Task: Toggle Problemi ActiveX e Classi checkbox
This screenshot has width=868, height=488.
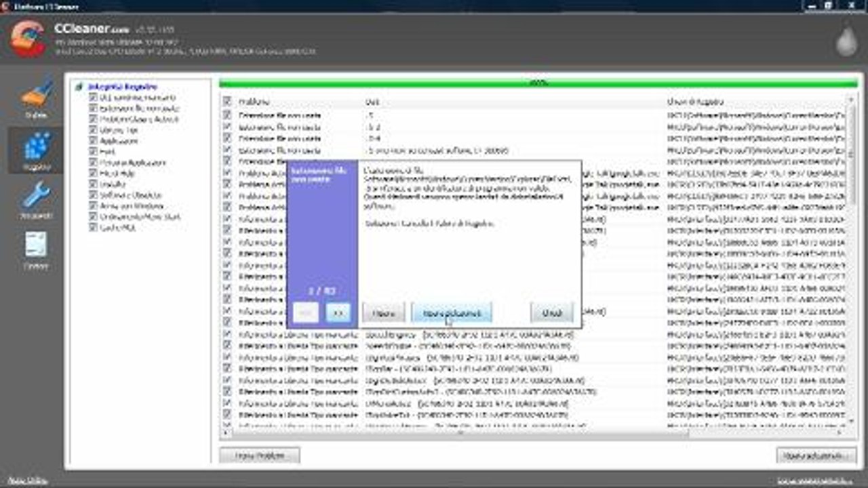Action: point(93,119)
